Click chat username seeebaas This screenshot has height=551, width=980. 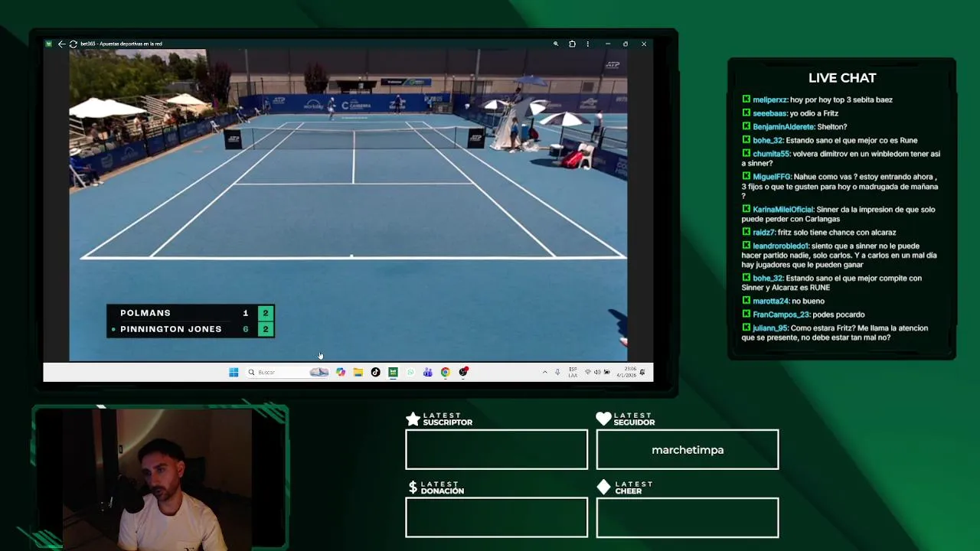click(770, 113)
